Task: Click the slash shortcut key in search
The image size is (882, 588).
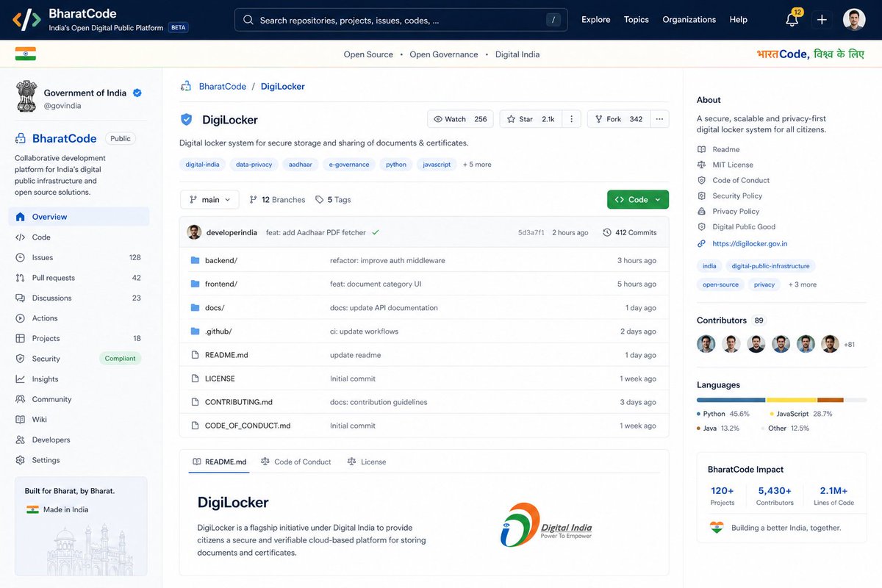Action: [x=553, y=20]
